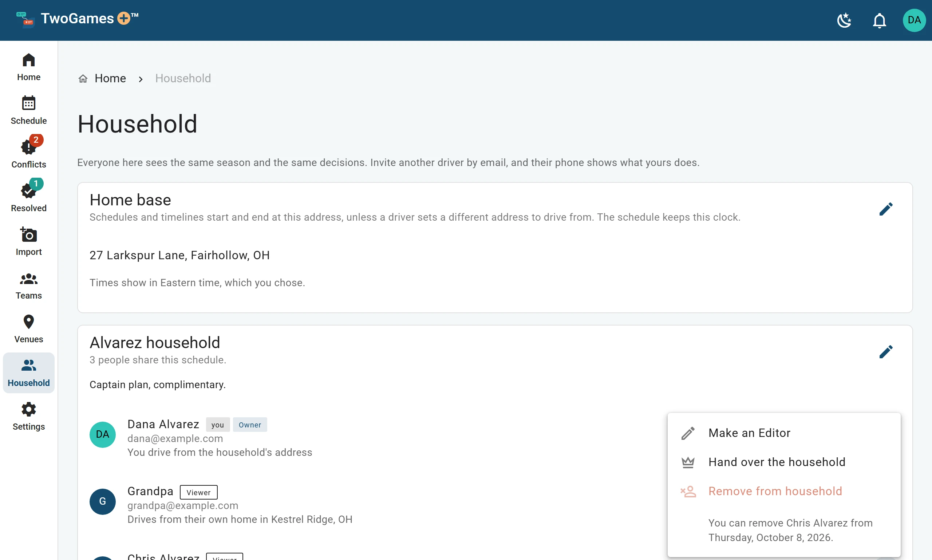Click the breadcrumb chevron separator

pos(141,79)
